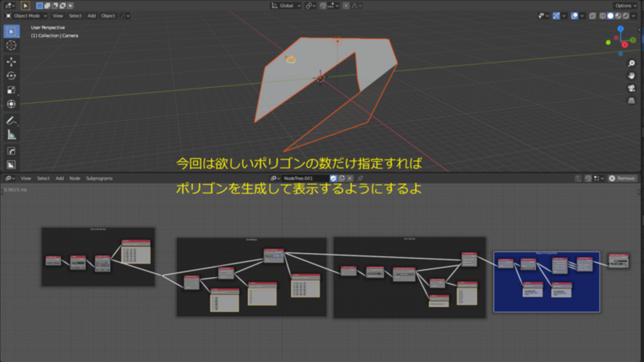
Task: Choose the 'intersect selection' mode icon
Action: point(70,6)
